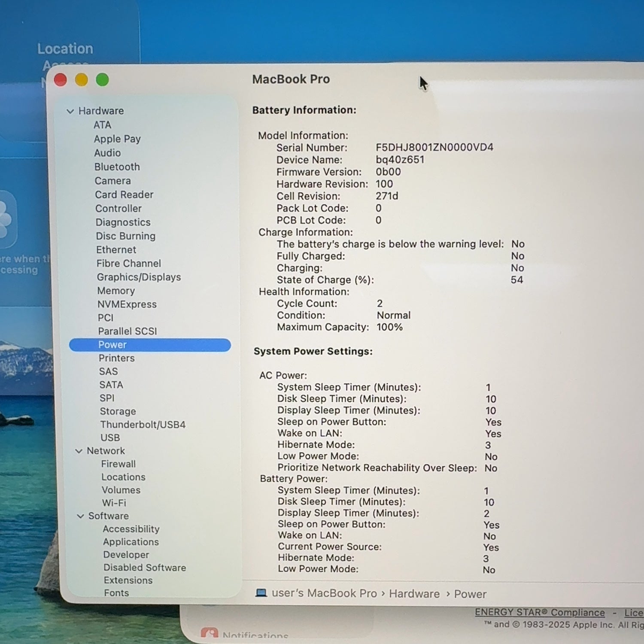Select Locations under Network
Viewport: 644px width, 644px height.
click(x=124, y=477)
